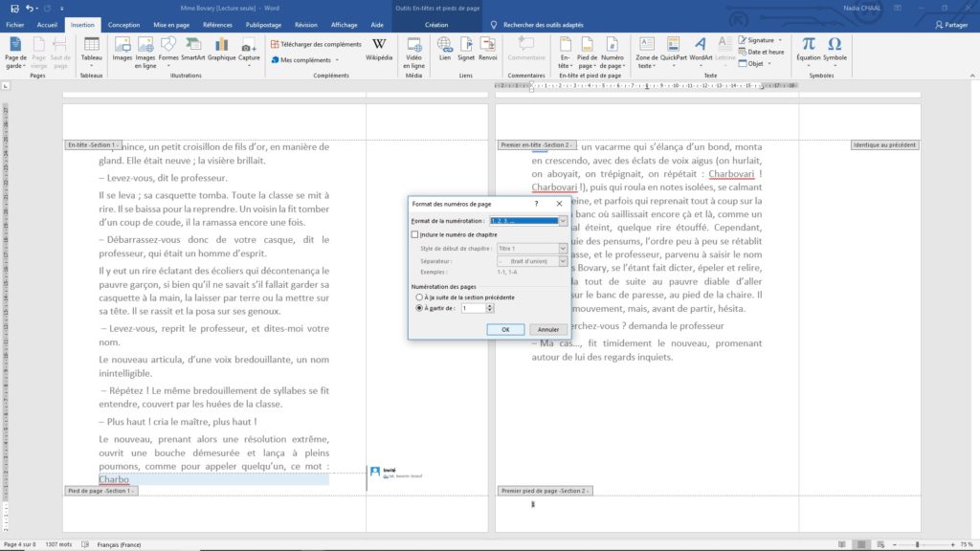
Task: Open the Création contextual tab
Action: coord(436,25)
